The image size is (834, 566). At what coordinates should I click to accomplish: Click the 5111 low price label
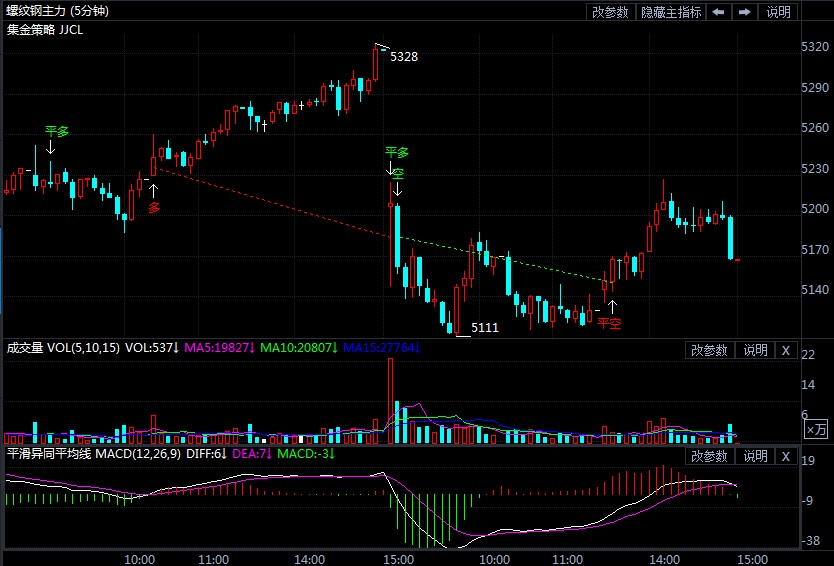point(485,328)
